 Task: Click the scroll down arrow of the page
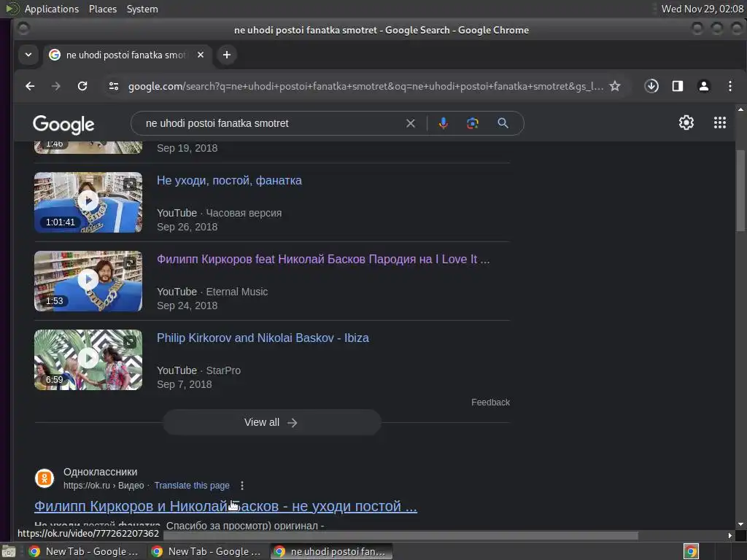tap(740, 524)
